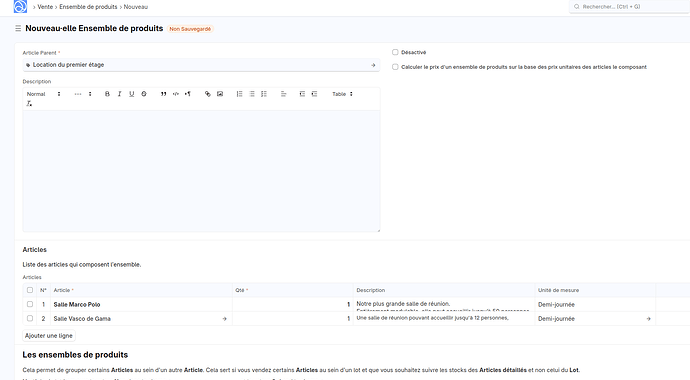Image resolution: width=690 pixels, height=380 pixels.
Task: Open the Table dropdown in editor toolbar
Action: tap(342, 94)
